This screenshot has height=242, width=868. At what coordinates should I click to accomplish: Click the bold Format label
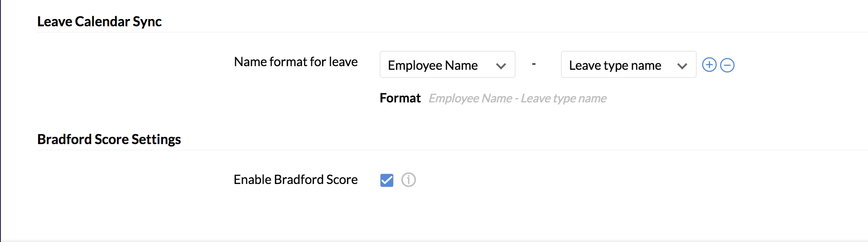point(400,98)
